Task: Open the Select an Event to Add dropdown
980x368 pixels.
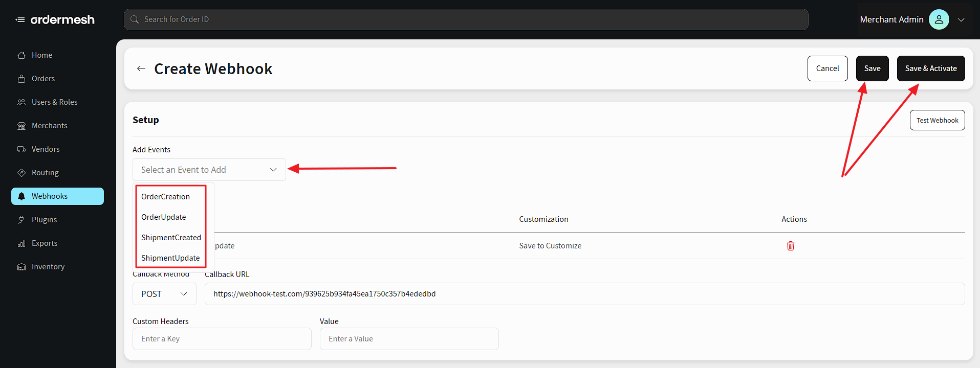Action: (209, 170)
